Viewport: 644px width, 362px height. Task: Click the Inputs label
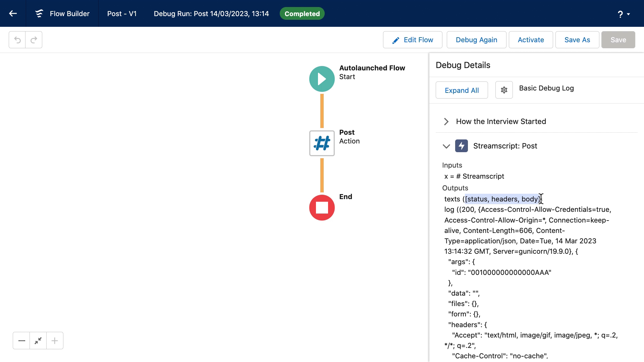tap(452, 165)
